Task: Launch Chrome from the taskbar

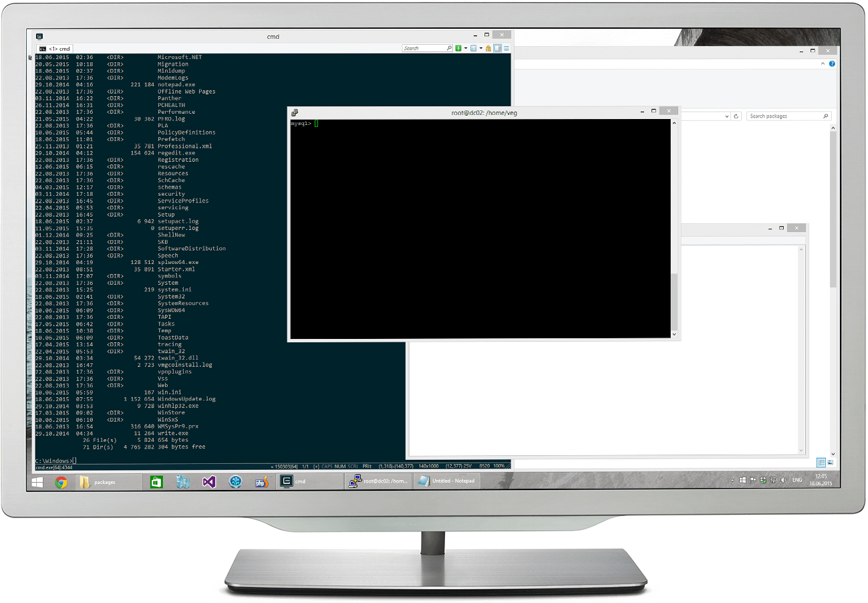Action: tap(61, 482)
